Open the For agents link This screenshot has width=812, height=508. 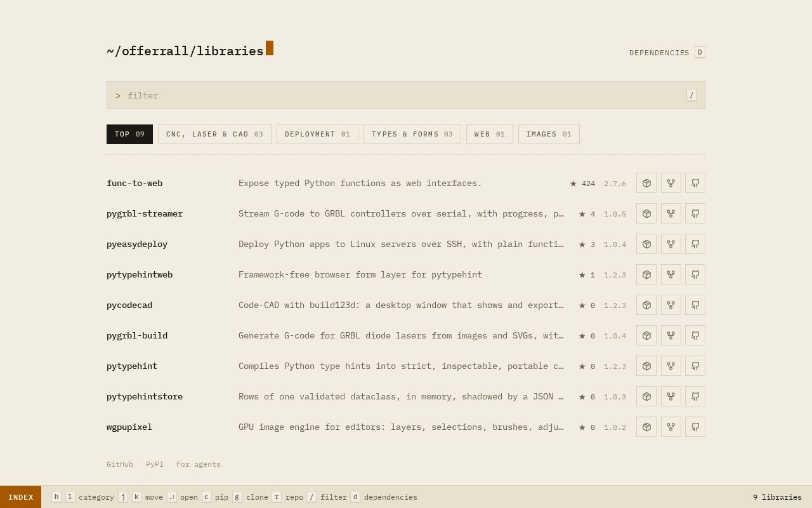pyautogui.click(x=199, y=464)
